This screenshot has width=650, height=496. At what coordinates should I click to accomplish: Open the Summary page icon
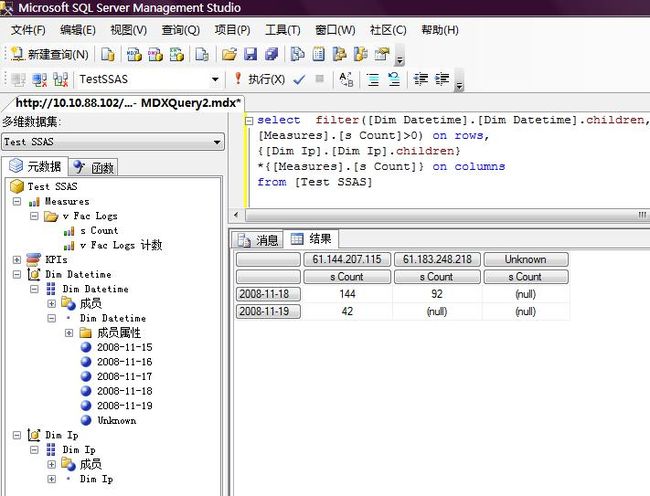(318, 54)
